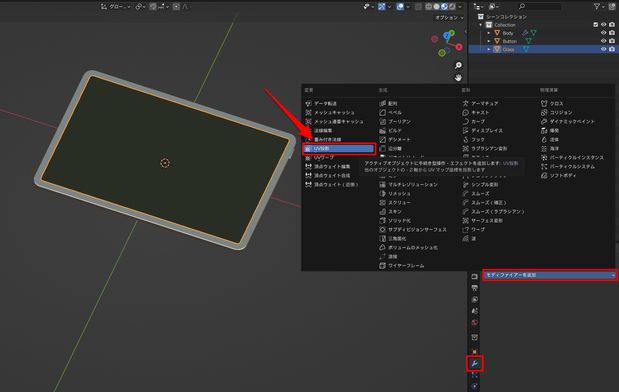Hide the Body object via eye icon
Viewport: 619px width, 392px height.
click(x=603, y=33)
